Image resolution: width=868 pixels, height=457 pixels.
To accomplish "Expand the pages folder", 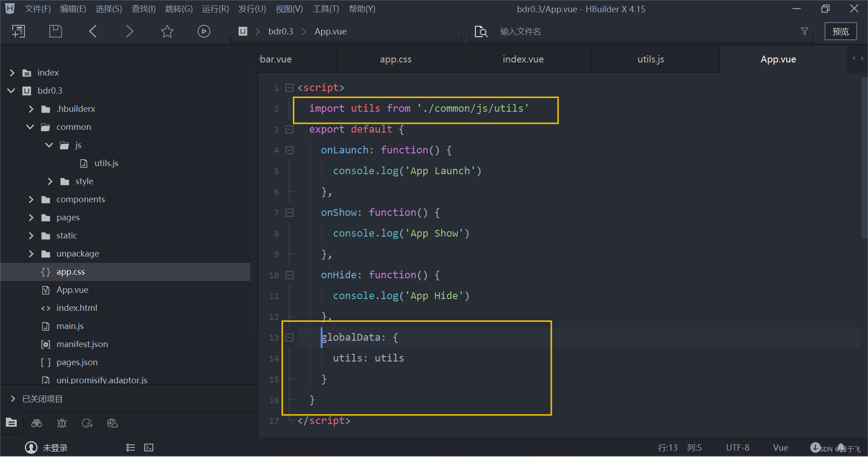I will 31,218.
